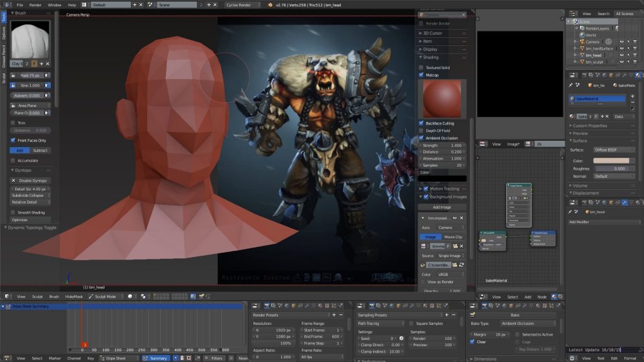Open the Hide/Mask menu
This screenshot has height=362, width=644.
click(x=74, y=297)
